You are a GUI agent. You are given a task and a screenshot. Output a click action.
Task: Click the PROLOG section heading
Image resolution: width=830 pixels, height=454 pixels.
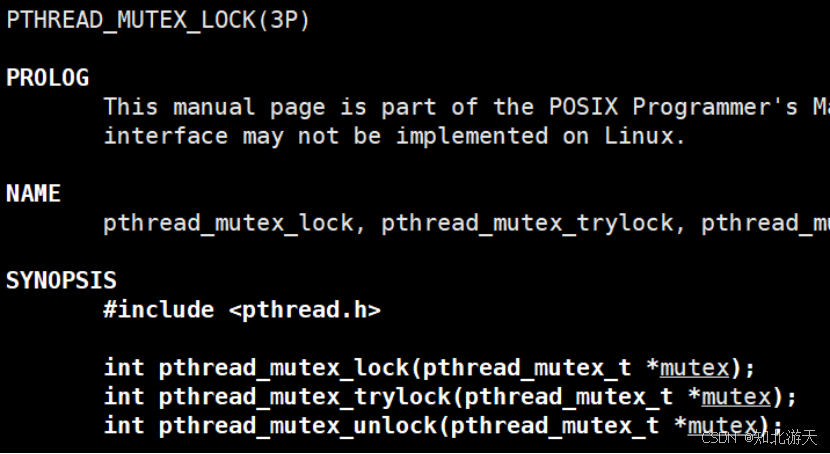pos(48,78)
